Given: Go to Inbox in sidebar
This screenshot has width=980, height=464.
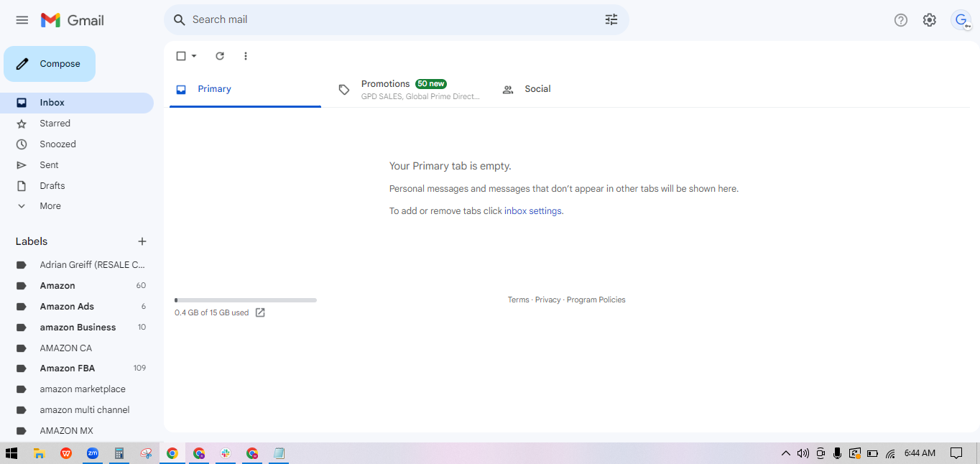Looking at the screenshot, I should (77, 103).
